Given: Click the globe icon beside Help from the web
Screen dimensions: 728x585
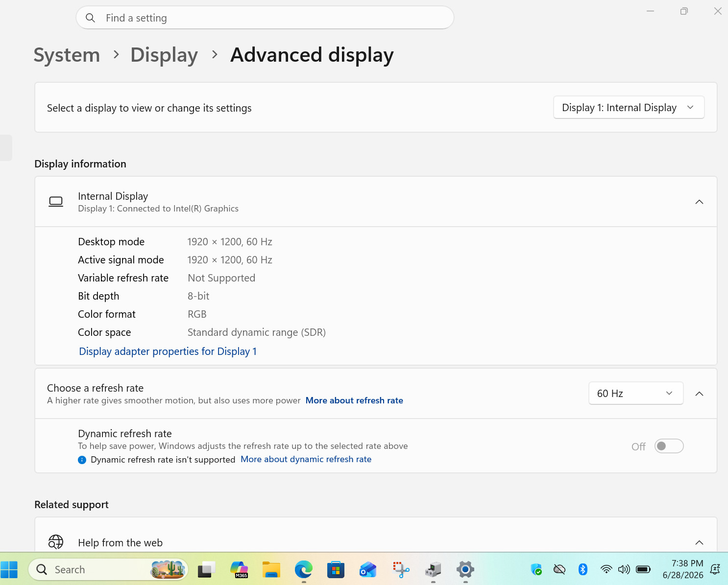Looking at the screenshot, I should pos(56,542).
